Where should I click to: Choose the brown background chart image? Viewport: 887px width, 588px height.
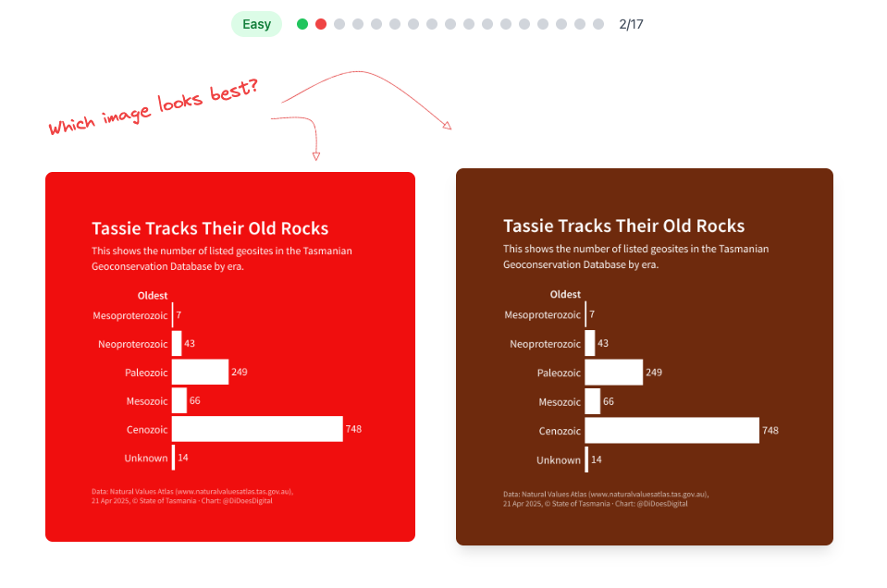[x=645, y=357]
